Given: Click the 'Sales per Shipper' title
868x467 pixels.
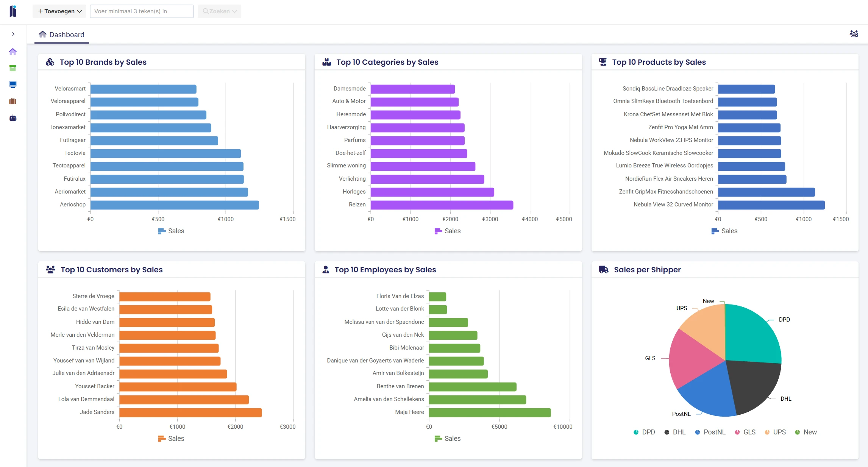Looking at the screenshot, I should pyautogui.click(x=647, y=270).
